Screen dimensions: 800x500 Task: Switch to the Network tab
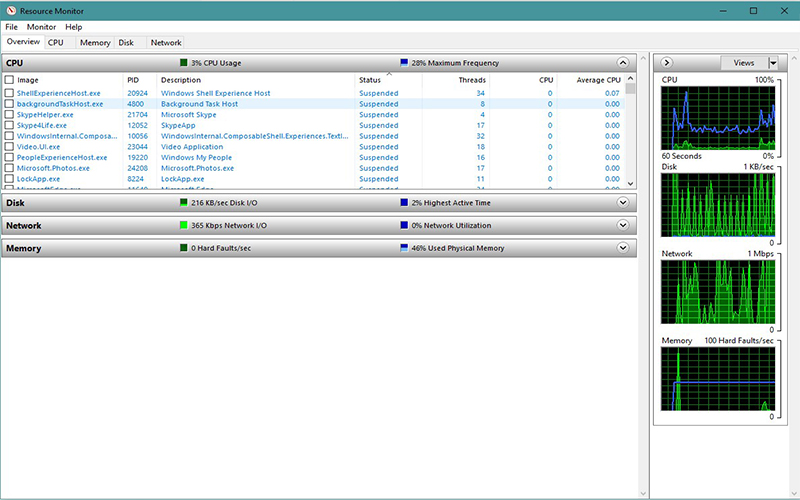166,43
